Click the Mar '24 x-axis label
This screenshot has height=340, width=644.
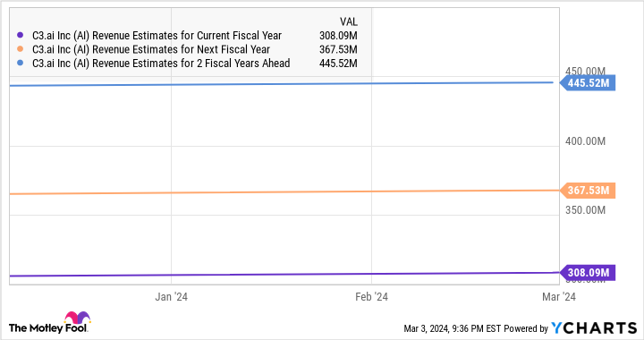(559, 297)
